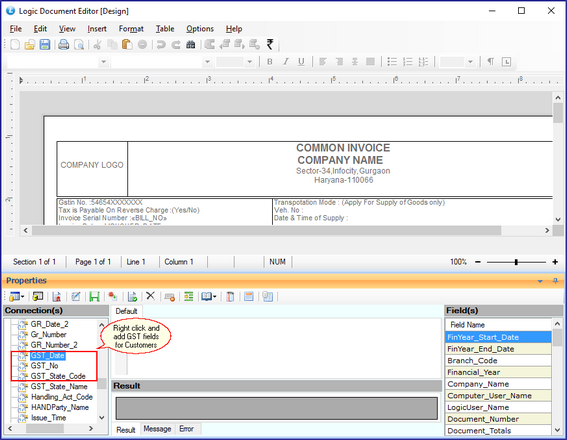
Task: Open the Paste clipboard icon
Action: coord(127,44)
